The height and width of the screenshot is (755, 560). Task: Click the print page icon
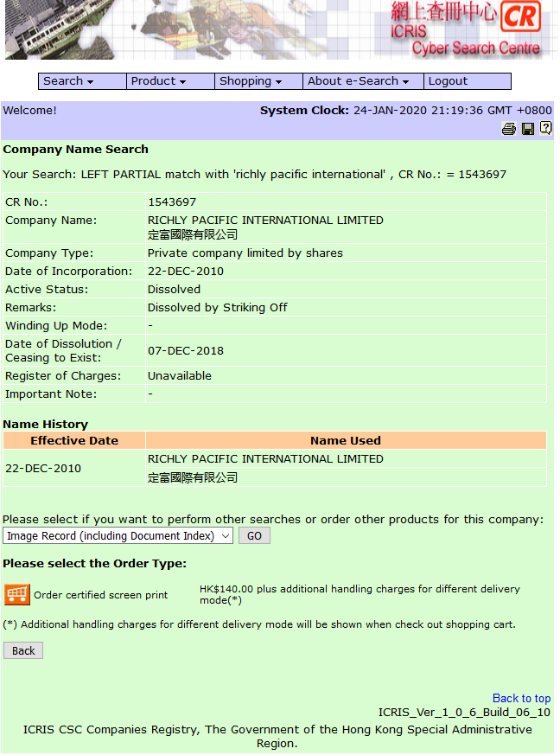pyautogui.click(x=509, y=129)
